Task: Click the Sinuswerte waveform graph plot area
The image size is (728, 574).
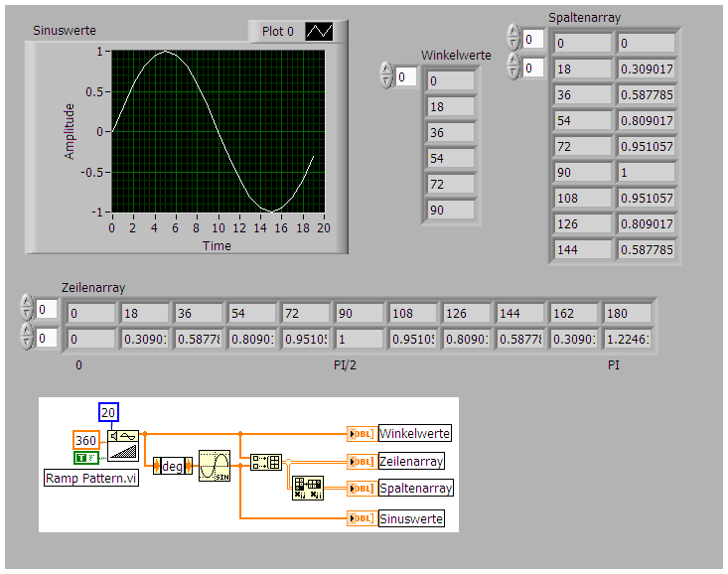Action: (x=218, y=130)
